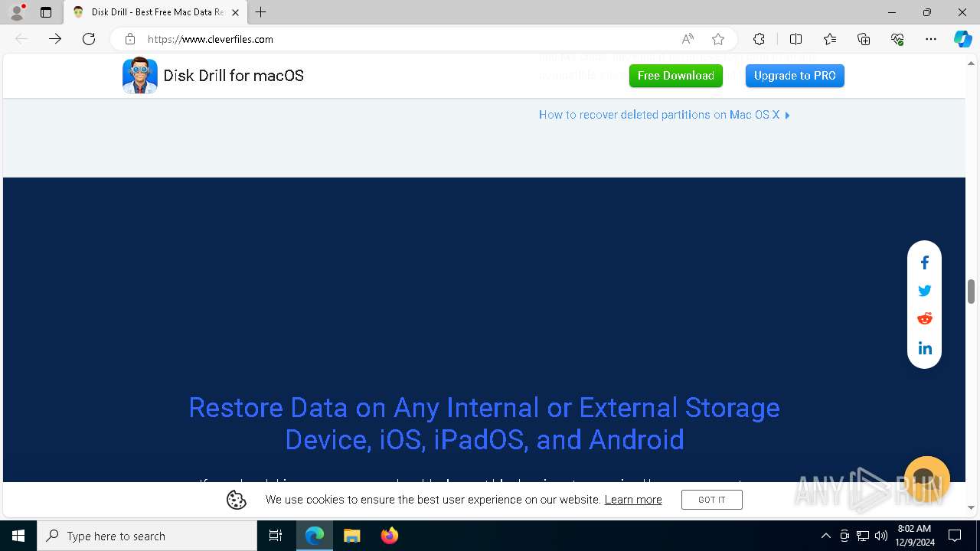
Task: Click Upgrade to PRO button
Action: pos(795,76)
